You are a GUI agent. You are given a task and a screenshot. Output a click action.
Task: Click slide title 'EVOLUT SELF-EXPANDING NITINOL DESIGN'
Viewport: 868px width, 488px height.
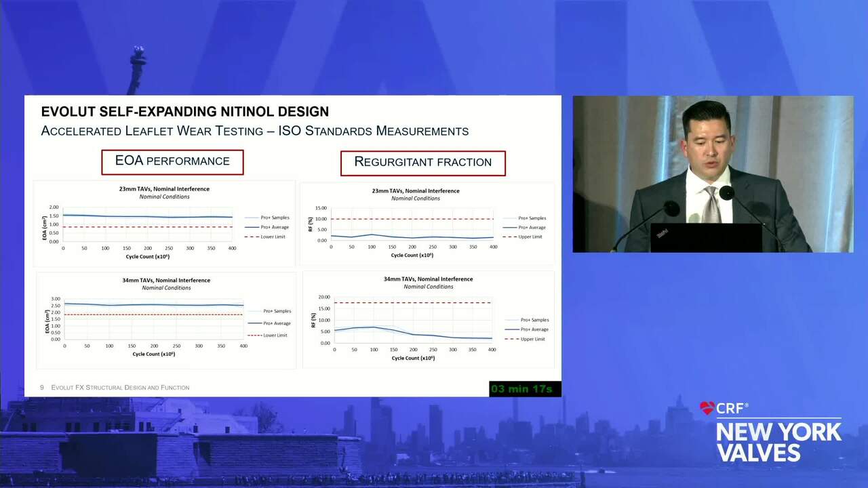point(185,112)
